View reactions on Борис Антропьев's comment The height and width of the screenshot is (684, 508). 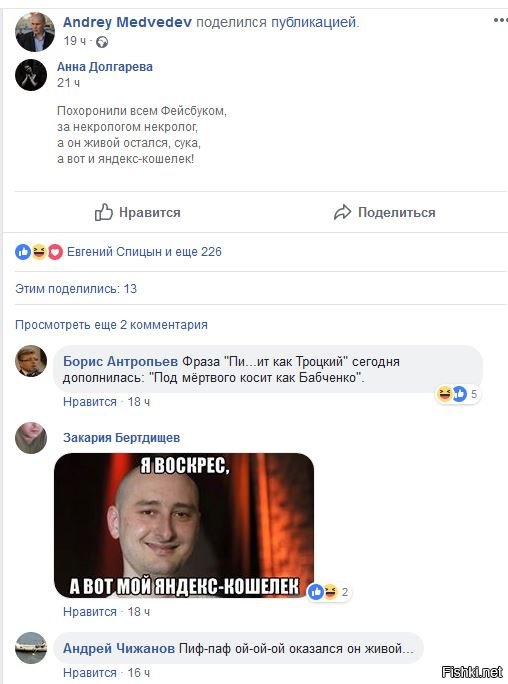[x=458, y=394]
